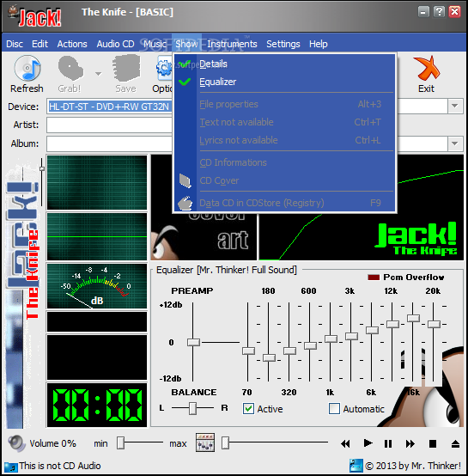Click the Grab! toolbar icon
468x476 pixels.
click(x=70, y=69)
